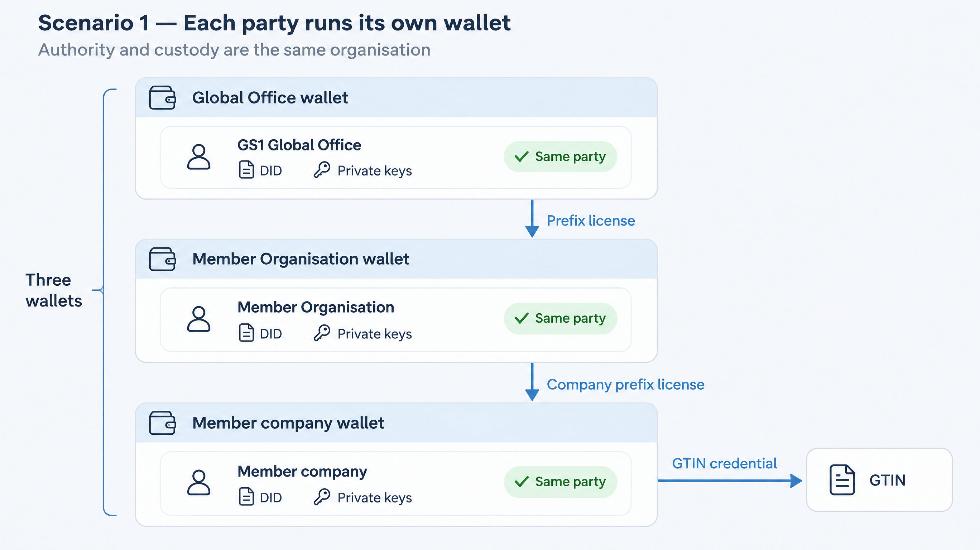
Task: Click the "Same party" text in Member Organisation's badge
Action: [570, 318]
